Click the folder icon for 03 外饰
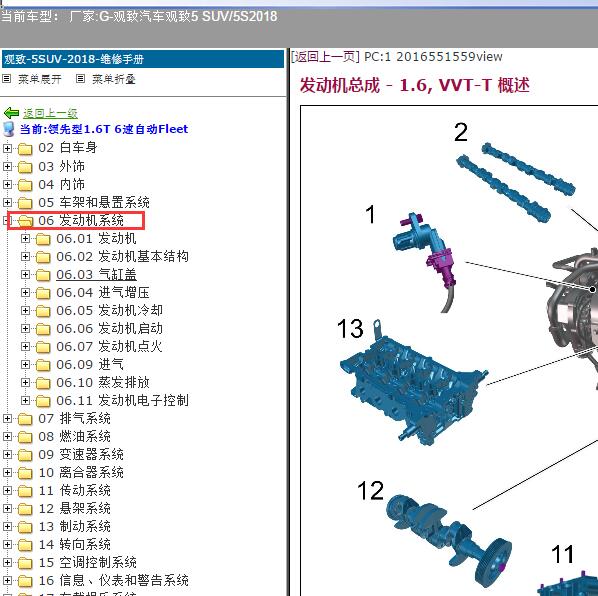 pyautogui.click(x=25, y=167)
